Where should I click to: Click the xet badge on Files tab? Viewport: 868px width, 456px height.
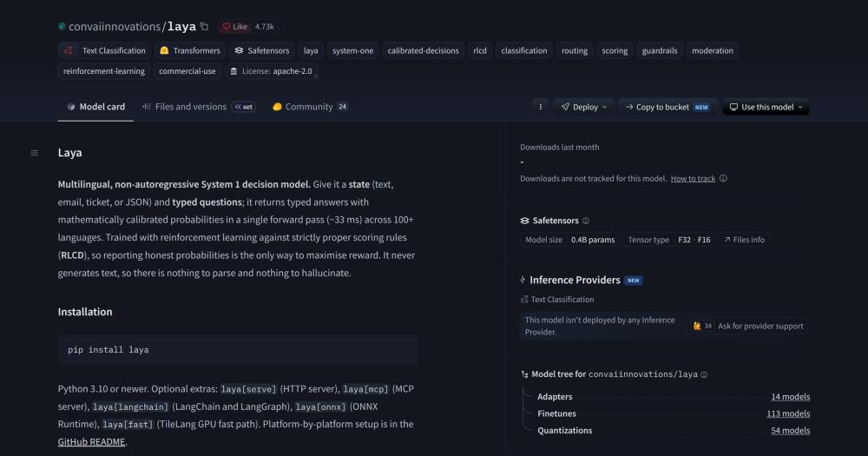tap(244, 107)
